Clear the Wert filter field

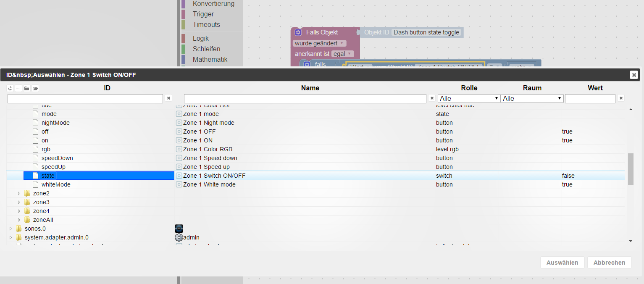[621, 98]
